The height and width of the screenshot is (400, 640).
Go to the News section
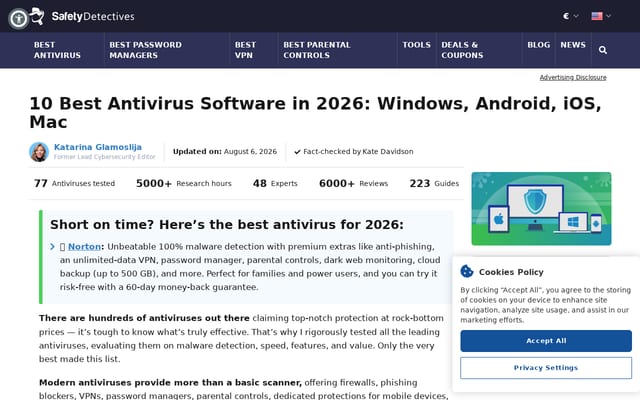[573, 45]
